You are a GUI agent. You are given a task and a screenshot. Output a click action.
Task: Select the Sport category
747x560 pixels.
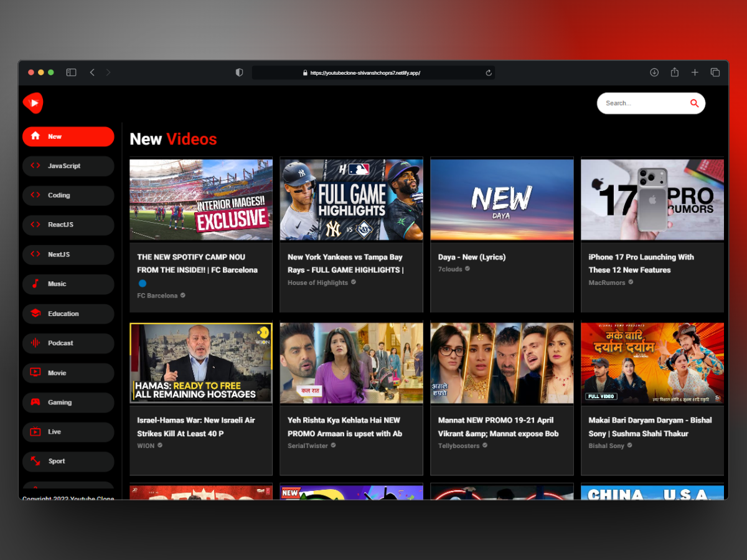click(68, 461)
